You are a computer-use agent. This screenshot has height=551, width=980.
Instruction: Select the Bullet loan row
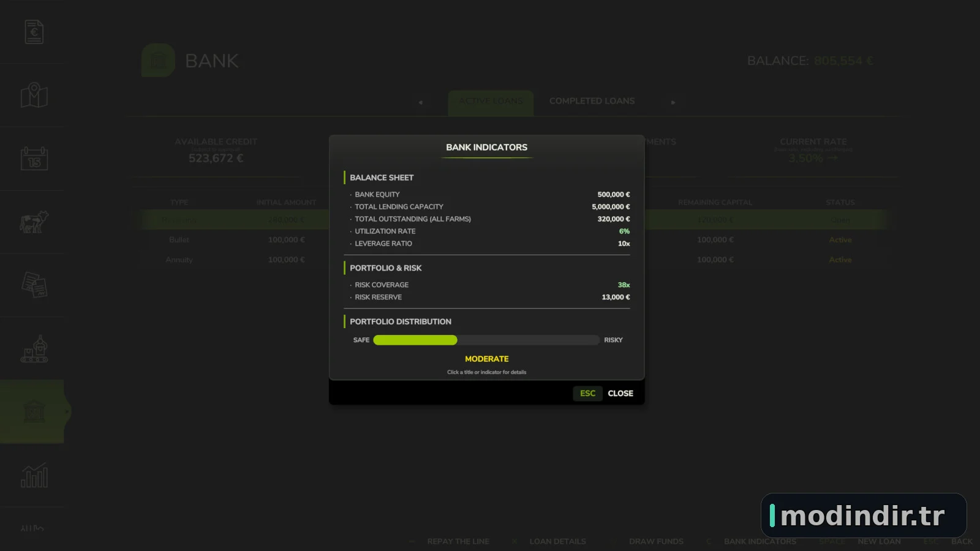point(513,239)
